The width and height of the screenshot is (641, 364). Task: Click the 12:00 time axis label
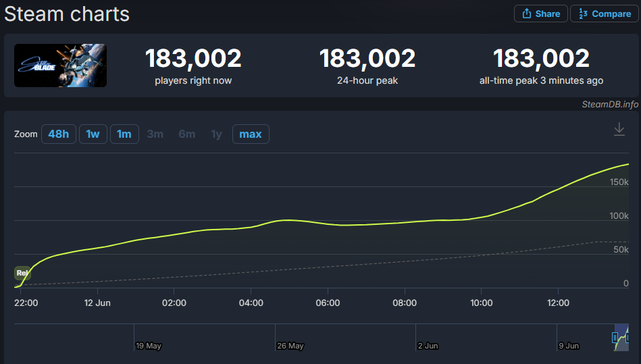pyautogui.click(x=558, y=303)
